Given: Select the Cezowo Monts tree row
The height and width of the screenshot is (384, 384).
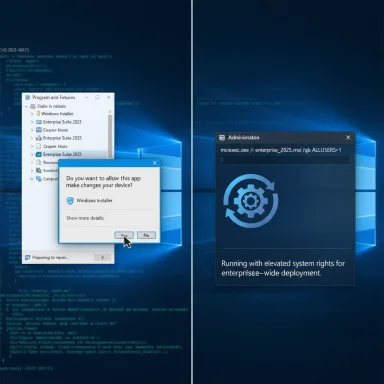Looking at the screenshot, I should point(55,130).
